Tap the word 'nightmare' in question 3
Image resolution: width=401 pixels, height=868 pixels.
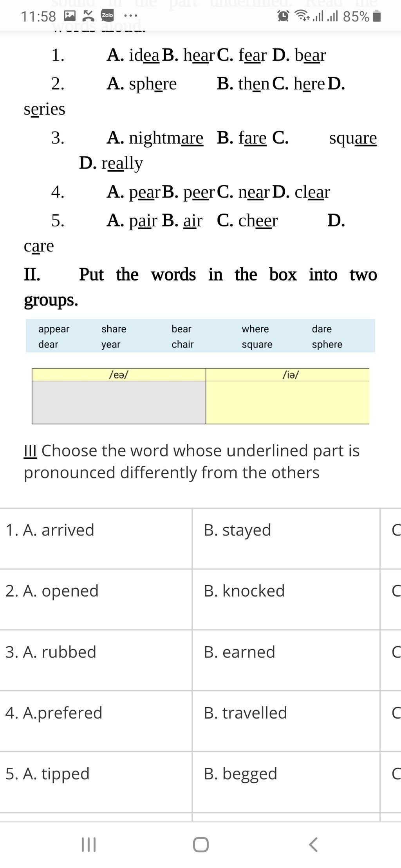(166, 138)
